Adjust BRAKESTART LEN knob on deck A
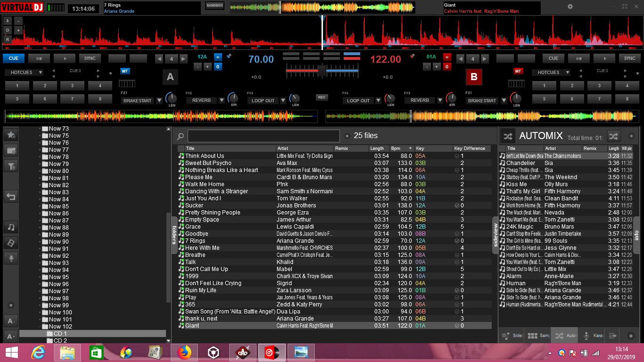 (x=171, y=98)
